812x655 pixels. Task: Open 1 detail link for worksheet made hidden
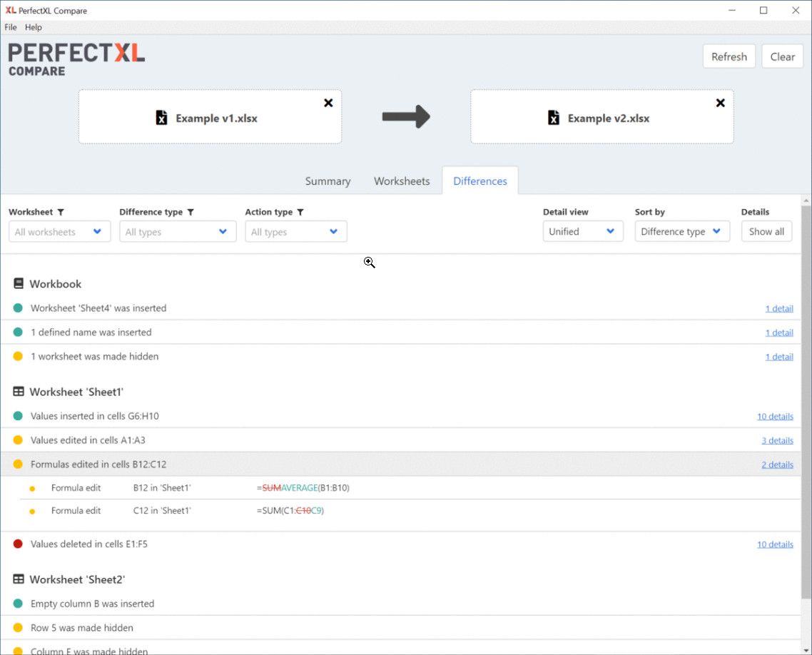coord(779,357)
